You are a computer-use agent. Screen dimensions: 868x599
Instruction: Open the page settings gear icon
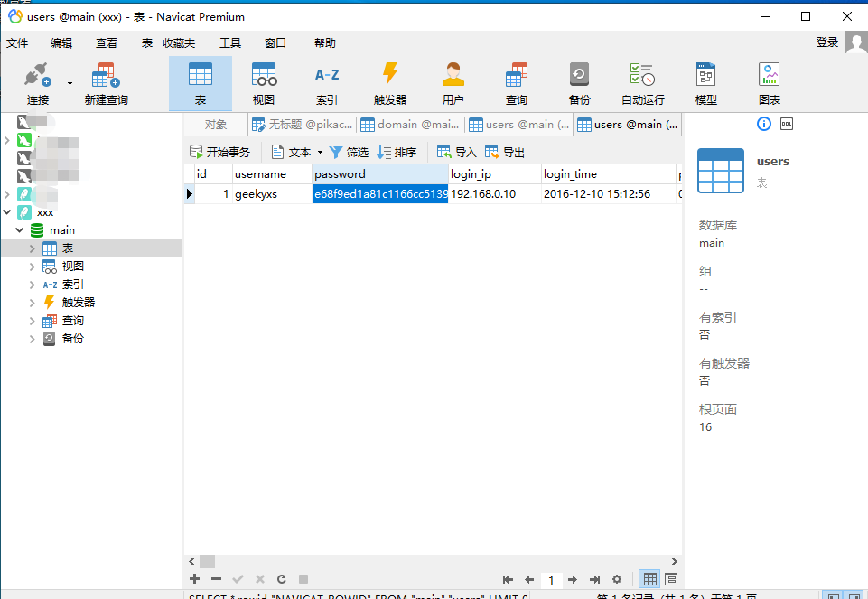[617, 580]
